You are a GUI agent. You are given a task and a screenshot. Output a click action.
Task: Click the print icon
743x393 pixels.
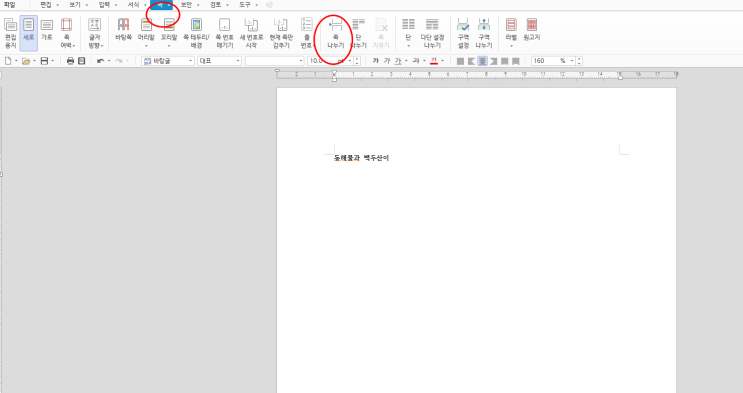70,61
